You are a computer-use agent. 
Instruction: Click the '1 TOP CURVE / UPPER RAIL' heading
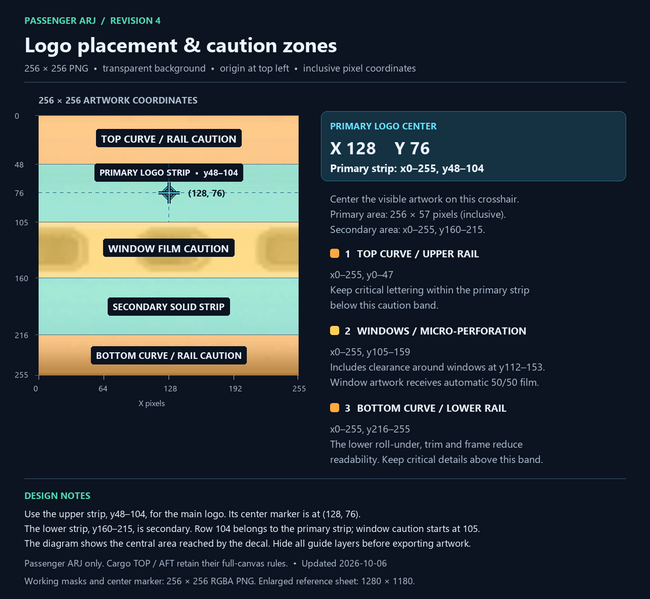(412, 254)
